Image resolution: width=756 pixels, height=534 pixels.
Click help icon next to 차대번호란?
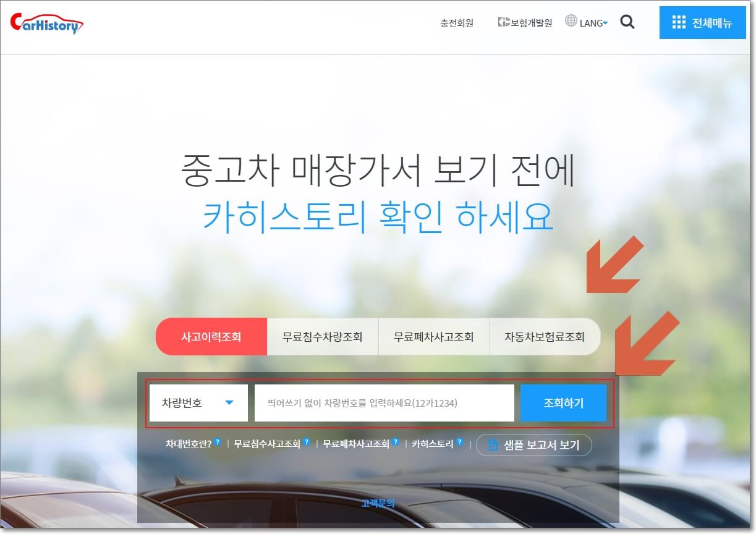pos(218,443)
